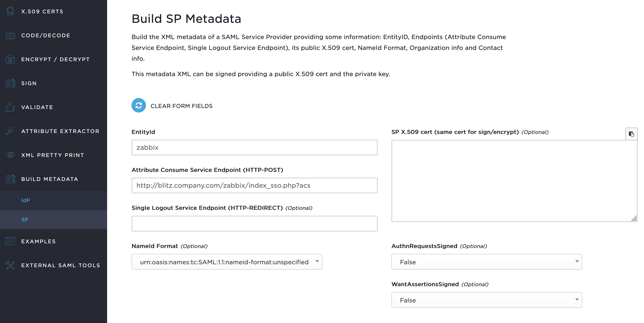Open the AuthnRequestsSigned dropdown
Screen dimensions: 644x323
point(487,262)
